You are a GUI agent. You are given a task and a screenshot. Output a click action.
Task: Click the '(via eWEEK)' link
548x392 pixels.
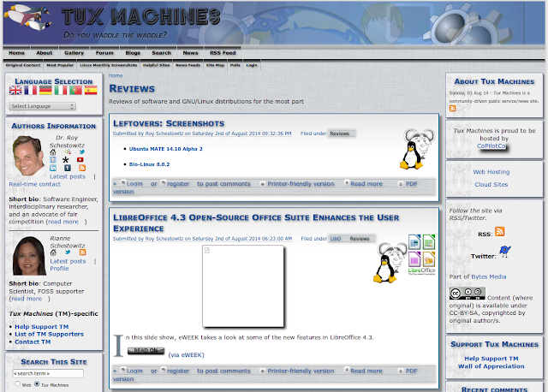[187, 355]
